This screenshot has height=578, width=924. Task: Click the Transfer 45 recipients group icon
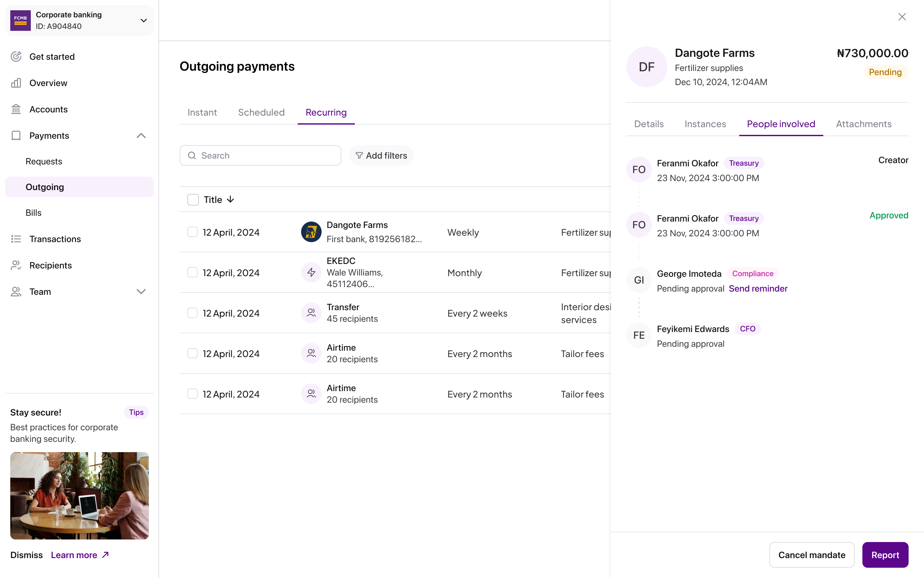tap(311, 313)
